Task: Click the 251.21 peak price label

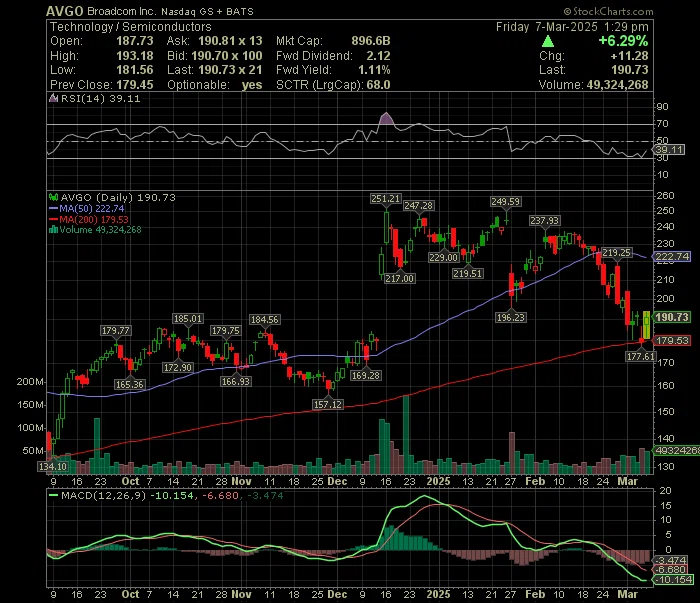Action: 386,199
